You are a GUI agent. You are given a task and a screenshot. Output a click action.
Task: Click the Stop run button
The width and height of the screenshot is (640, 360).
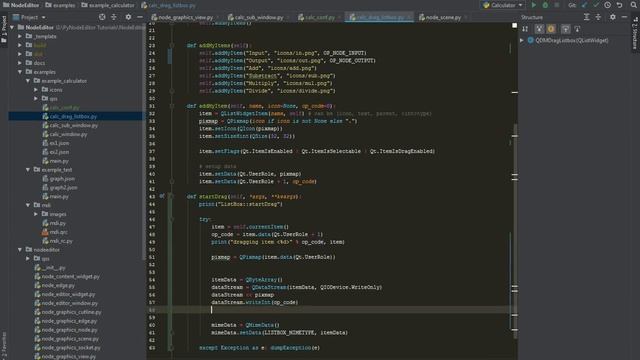556,5
